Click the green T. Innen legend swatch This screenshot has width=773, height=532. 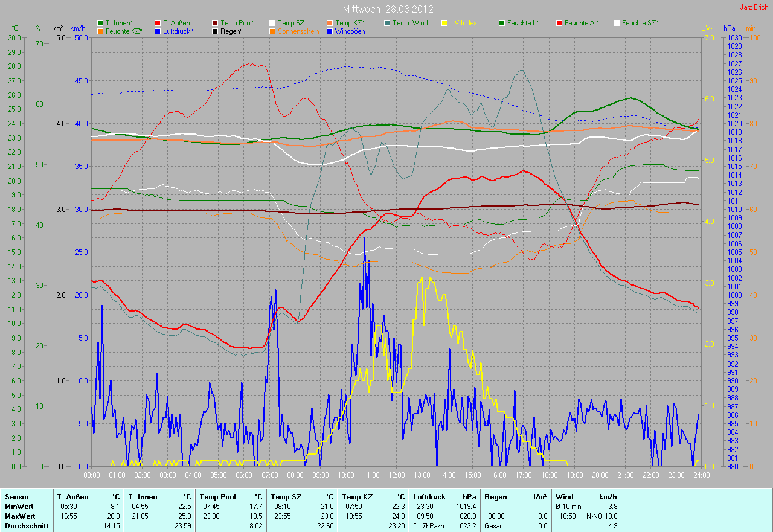pos(100,23)
